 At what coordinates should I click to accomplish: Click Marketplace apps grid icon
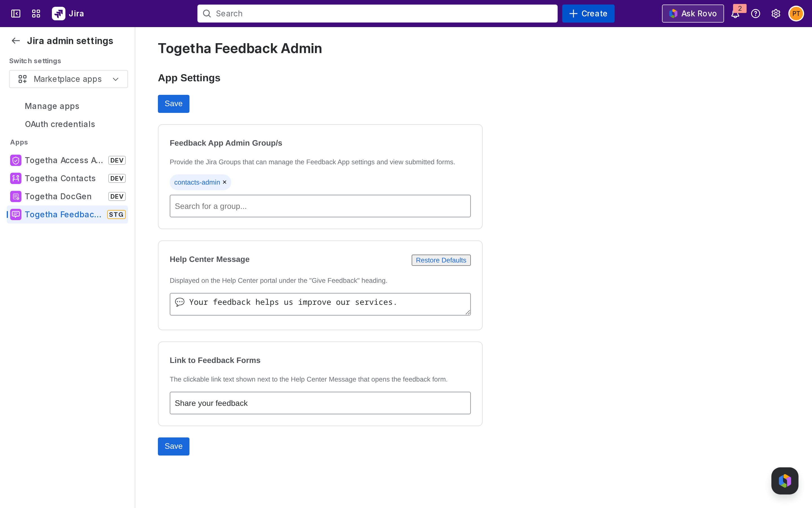(x=23, y=79)
